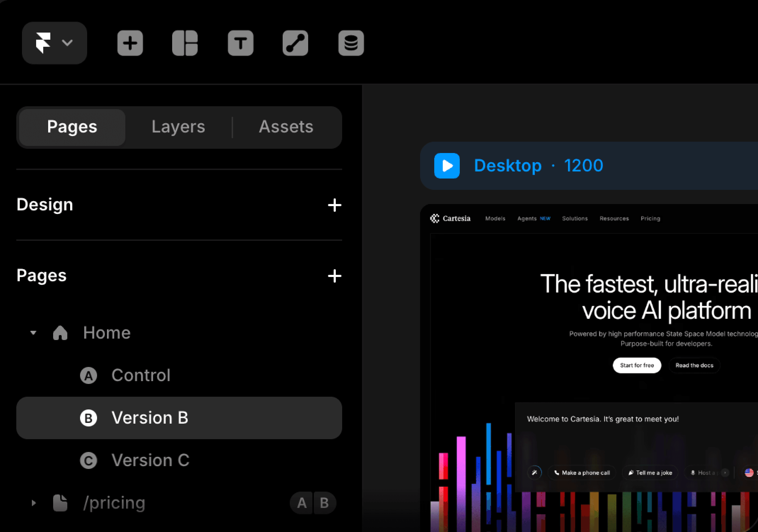Select the Version C variant
This screenshot has height=532, width=758.
pos(150,460)
